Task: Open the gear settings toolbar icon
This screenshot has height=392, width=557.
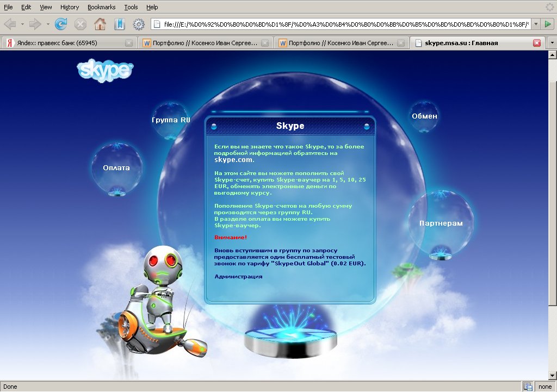Action: coord(139,24)
